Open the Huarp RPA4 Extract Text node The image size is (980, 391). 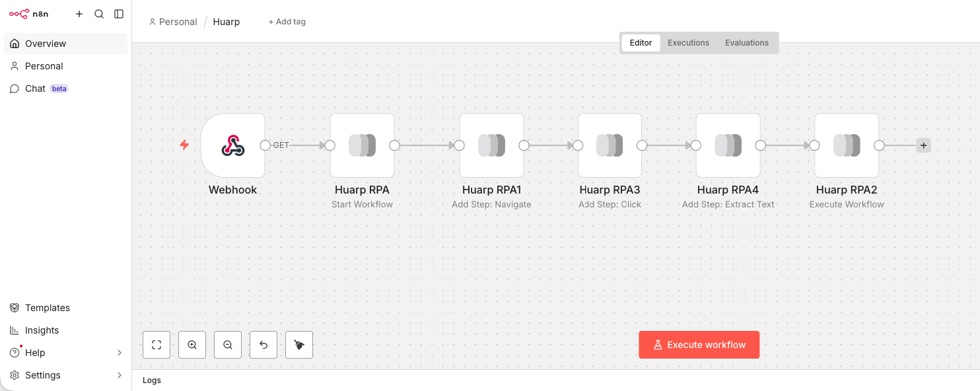[x=728, y=145]
